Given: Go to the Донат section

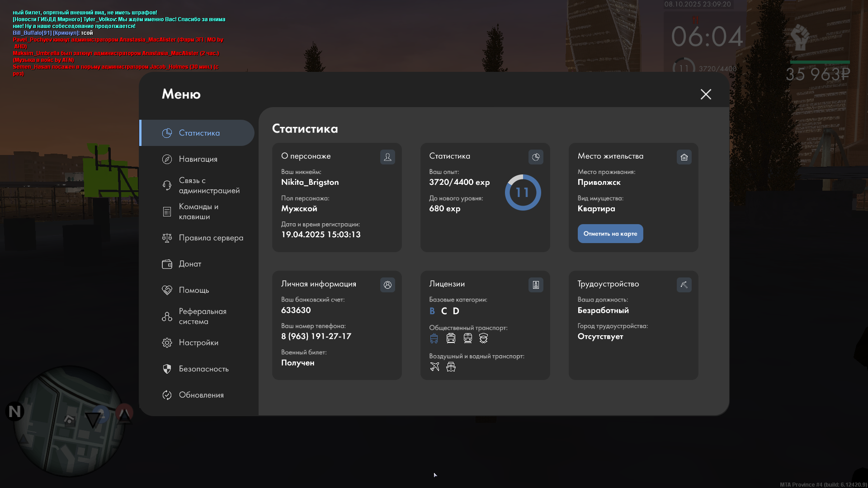Looking at the screenshot, I should [x=189, y=264].
